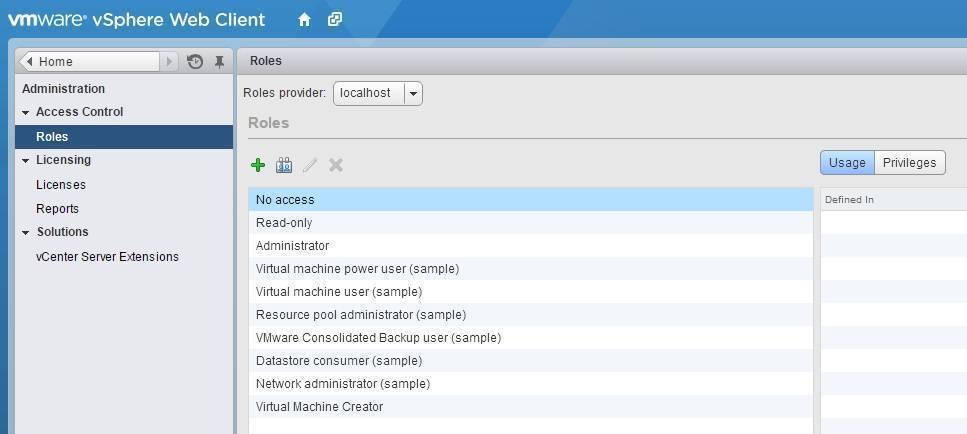Open the Roles provider localhost dropdown
Image resolution: width=967 pixels, height=434 pixels.
tap(377, 93)
